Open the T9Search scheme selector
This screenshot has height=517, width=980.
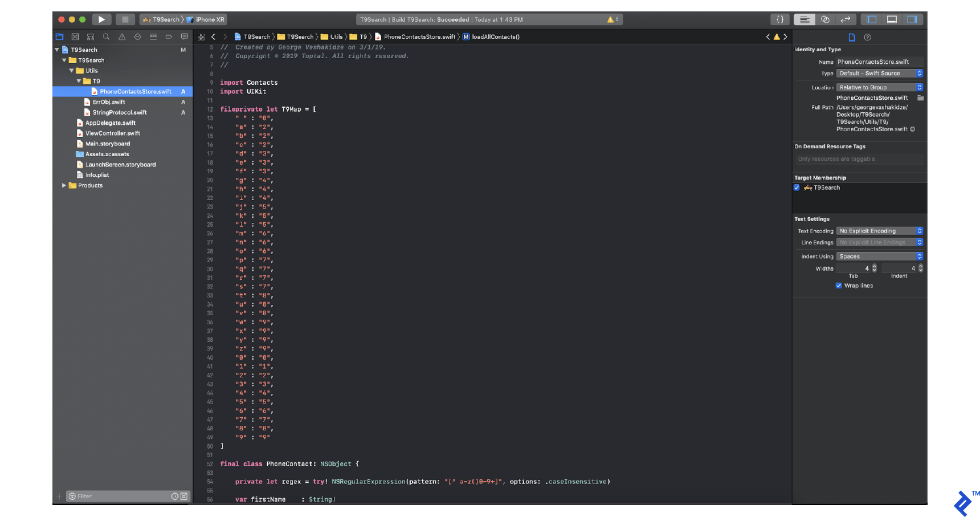(163, 19)
